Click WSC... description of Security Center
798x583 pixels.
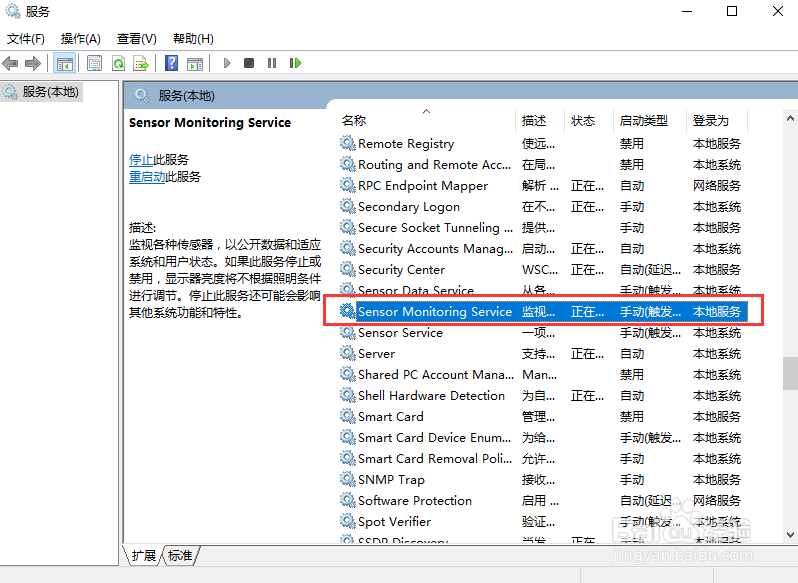coord(539,270)
